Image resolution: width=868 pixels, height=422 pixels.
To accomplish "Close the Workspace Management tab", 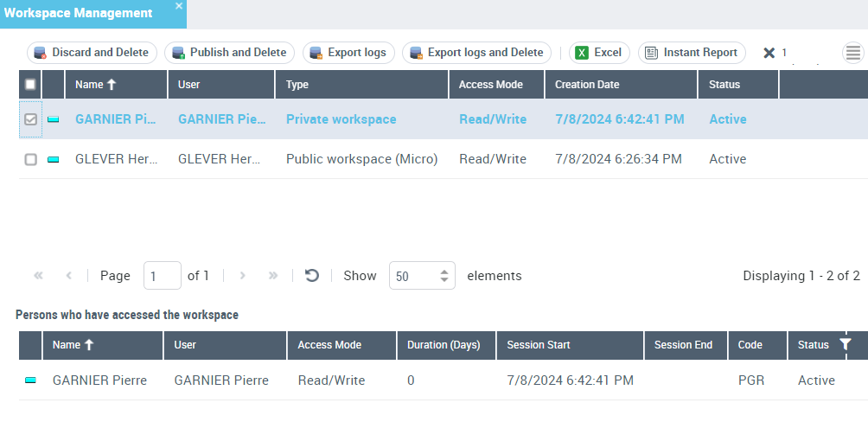I will pyautogui.click(x=179, y=6).
